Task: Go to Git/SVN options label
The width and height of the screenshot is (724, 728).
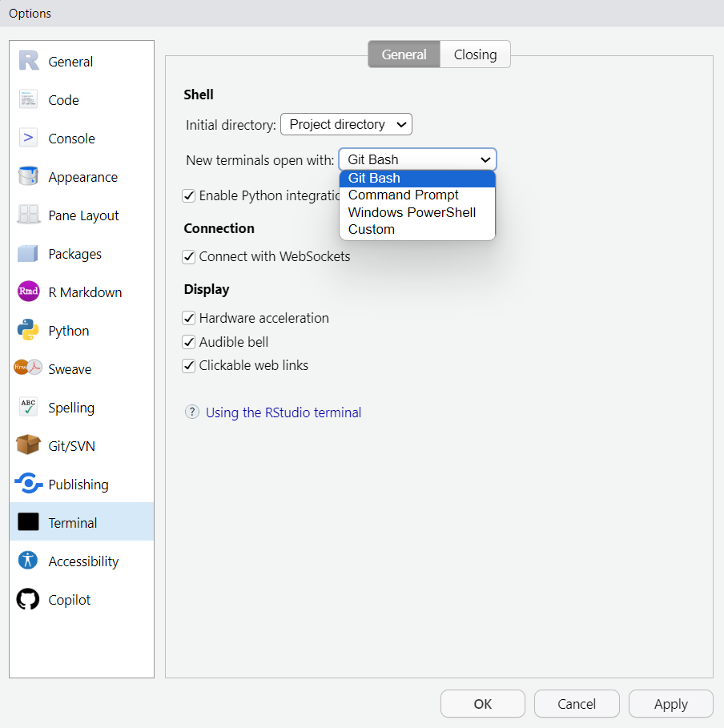Action: pyautogui.click(x=71, y=446)
